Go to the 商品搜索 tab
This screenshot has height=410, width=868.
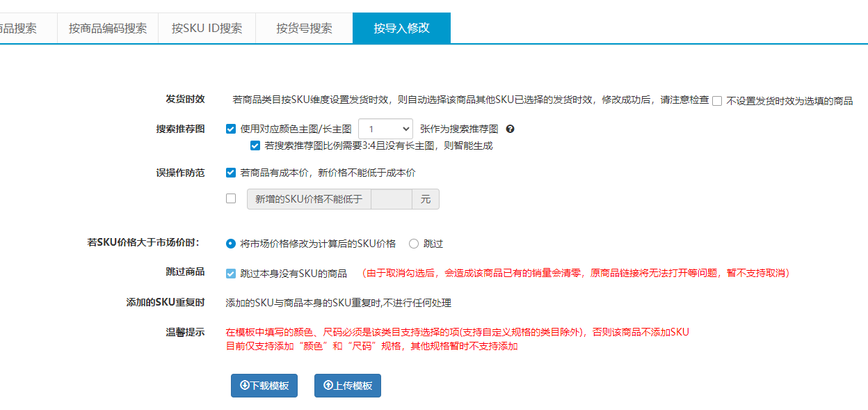click(19, 29)
